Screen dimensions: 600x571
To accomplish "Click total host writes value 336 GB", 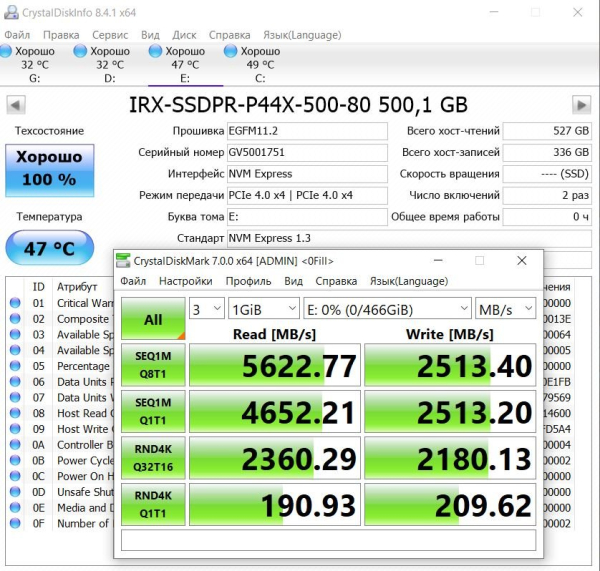I will (547, 153).
